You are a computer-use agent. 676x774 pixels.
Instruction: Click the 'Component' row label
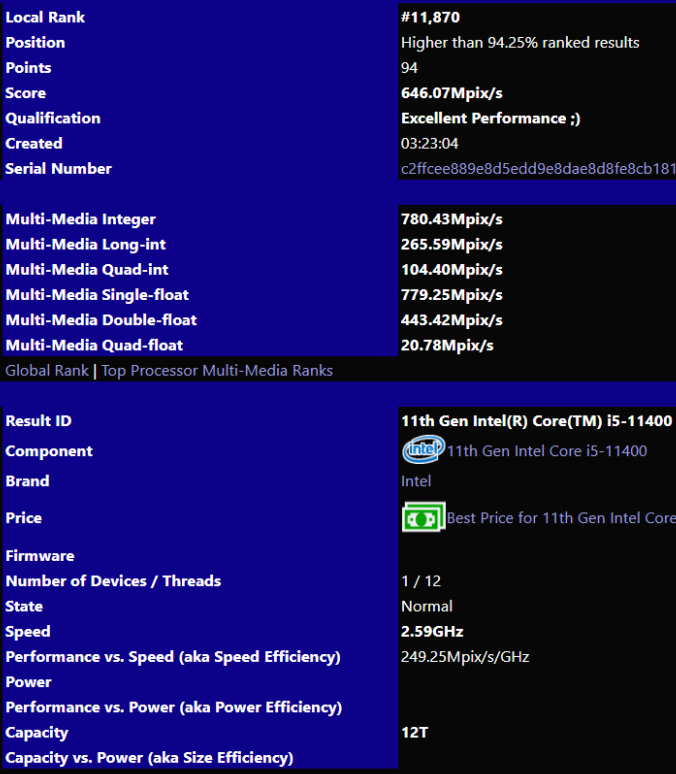[x=49, y=451]
